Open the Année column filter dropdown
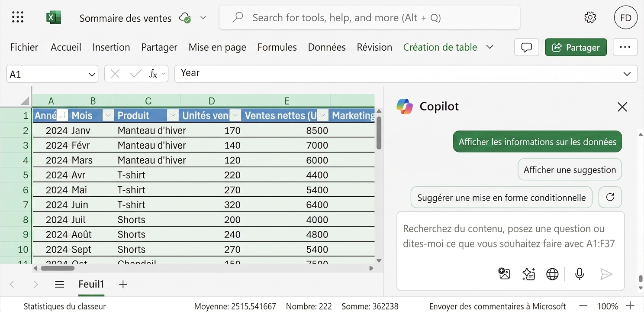The height and width of the screenshot is (312, 644). click(62, 115)
